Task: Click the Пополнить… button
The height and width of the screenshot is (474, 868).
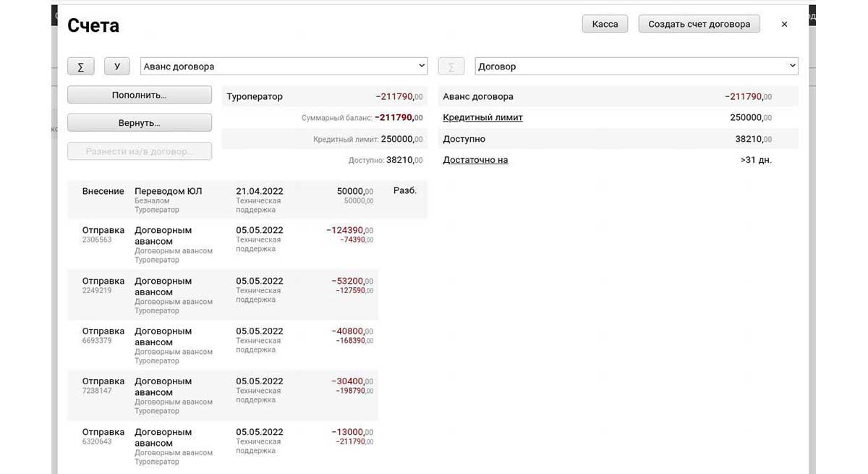Action: pos(139,95)
